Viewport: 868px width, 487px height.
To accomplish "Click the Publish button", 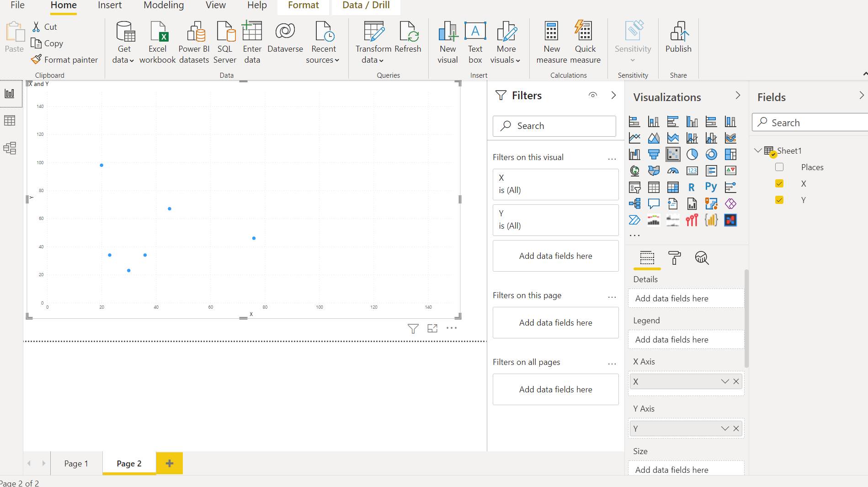I will pos(678,37).
